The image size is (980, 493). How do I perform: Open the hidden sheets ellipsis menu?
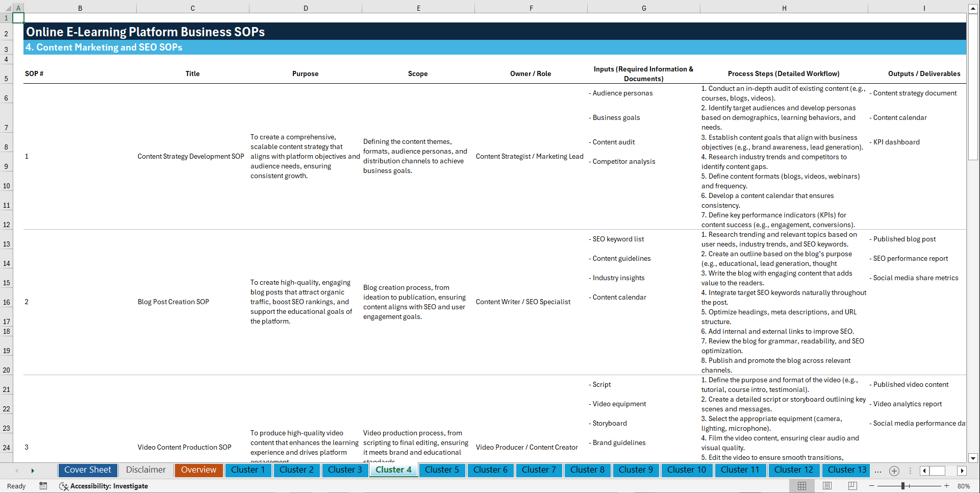point(878,471)
